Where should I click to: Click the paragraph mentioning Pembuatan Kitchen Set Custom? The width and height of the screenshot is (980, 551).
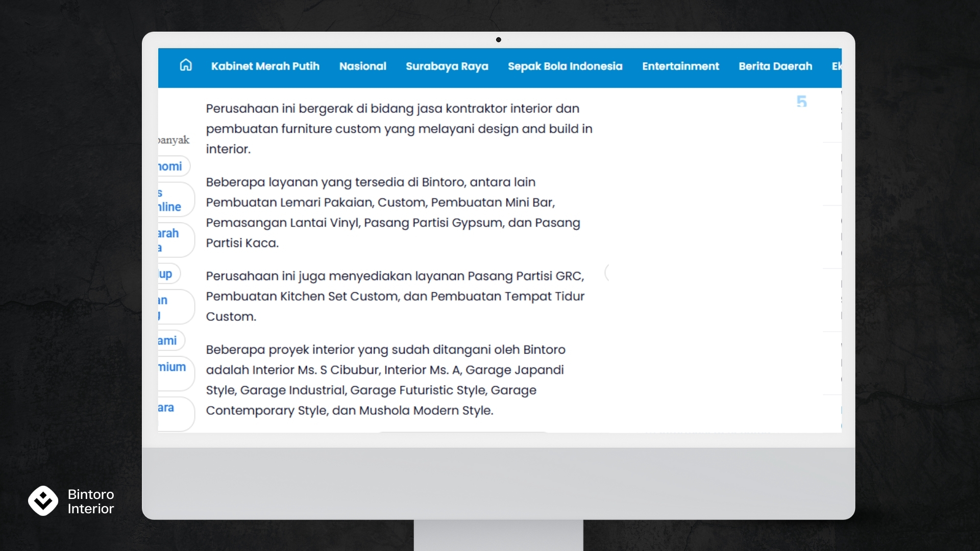click(x=395, y=296)
